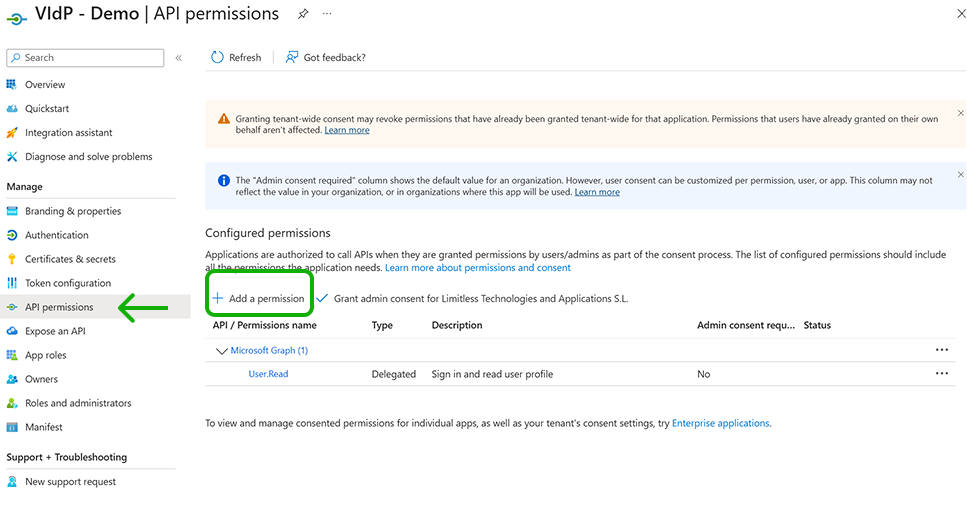Viewport: 967px width, 506px height.
Task: Open the ellipsis menu for the User.Read row
Action: pos(941,374)
